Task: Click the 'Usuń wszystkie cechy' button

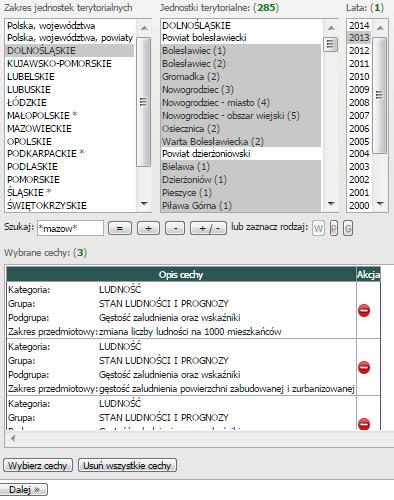Action: pyautogui.click(x=127, y=465)
